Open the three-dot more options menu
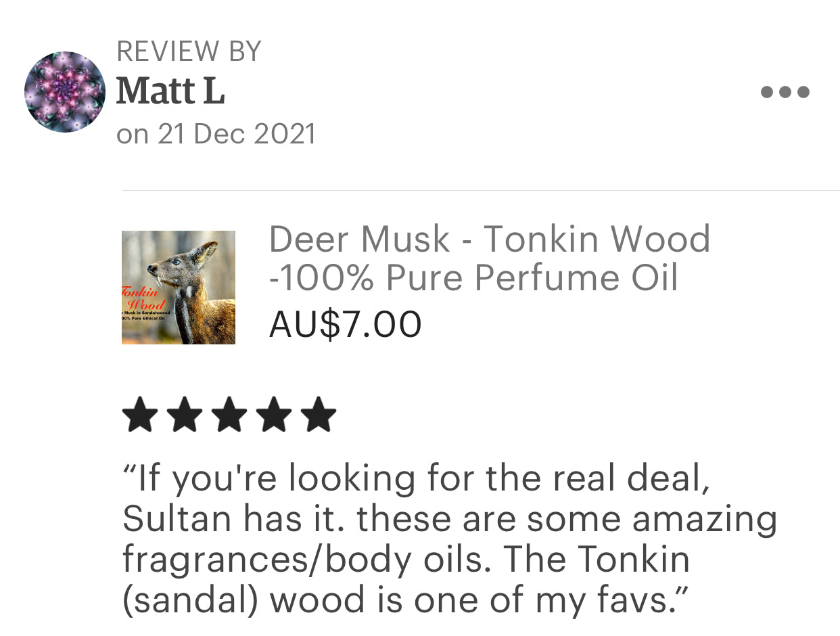The height and width of the screenshot is (636, 840). [x=785, y=92]
